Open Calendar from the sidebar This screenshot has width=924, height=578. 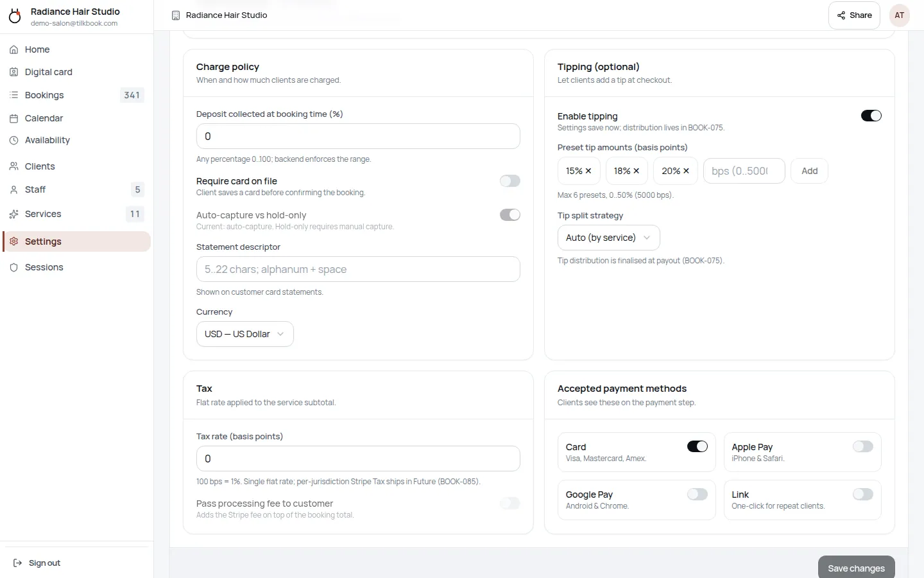pos(76,118)
